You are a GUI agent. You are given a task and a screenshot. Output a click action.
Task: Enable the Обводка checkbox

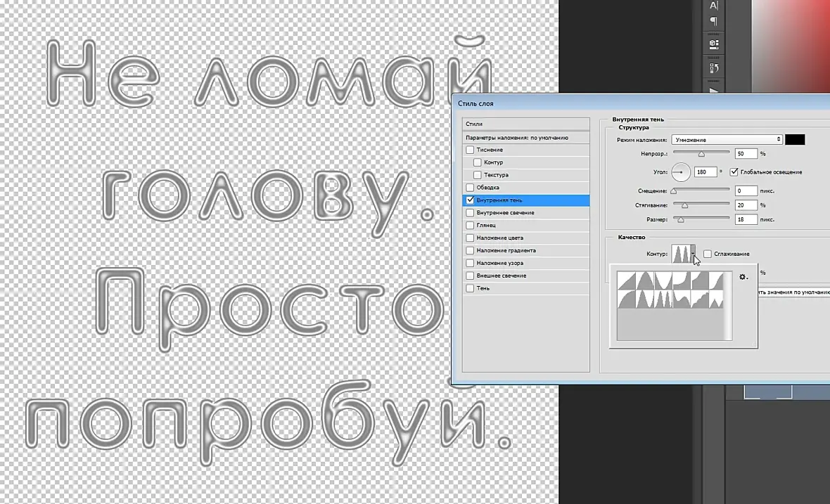[470, 187]
